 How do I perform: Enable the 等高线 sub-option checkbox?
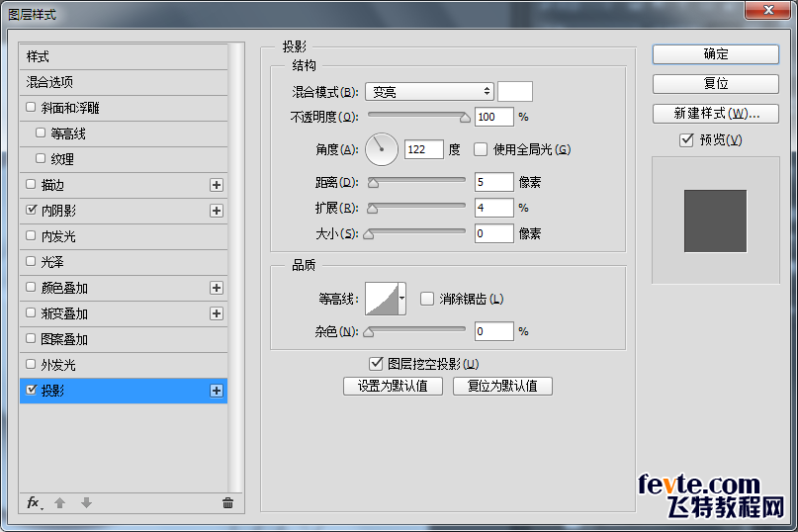point(41,133)
